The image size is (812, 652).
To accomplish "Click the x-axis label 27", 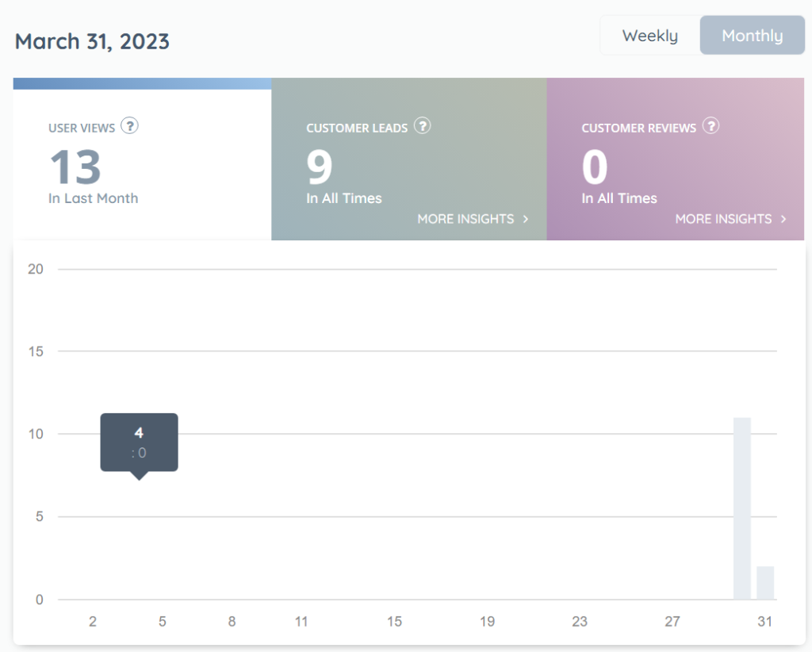I will [672, 622].
